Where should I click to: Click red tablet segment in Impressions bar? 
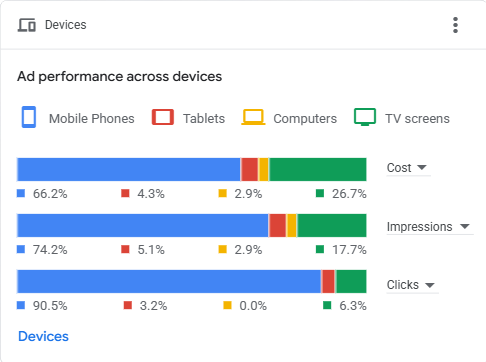[x=277, y=226]
